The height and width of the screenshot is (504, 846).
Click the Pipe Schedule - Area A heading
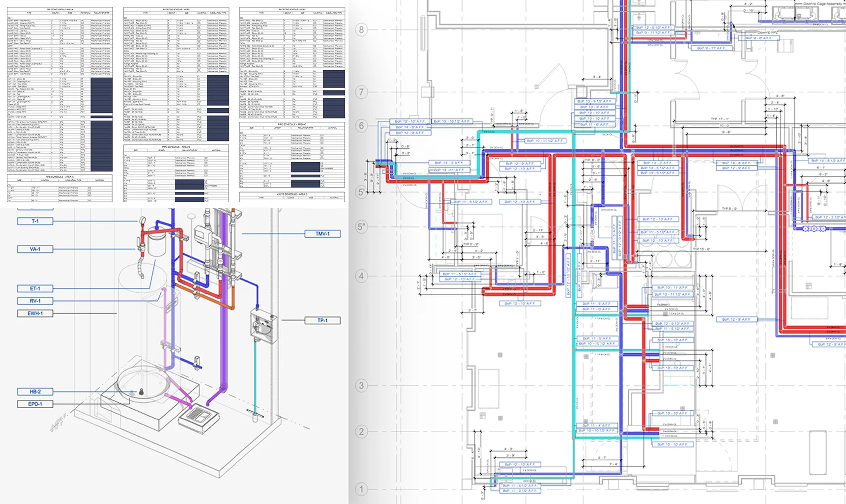(59, 177)
